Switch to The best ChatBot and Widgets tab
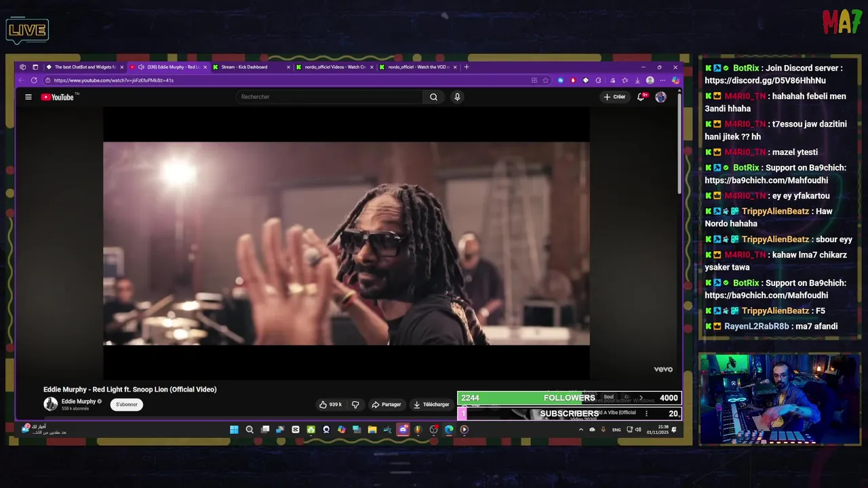Viewport: 868px width, 488px height. tap(85, 67)
